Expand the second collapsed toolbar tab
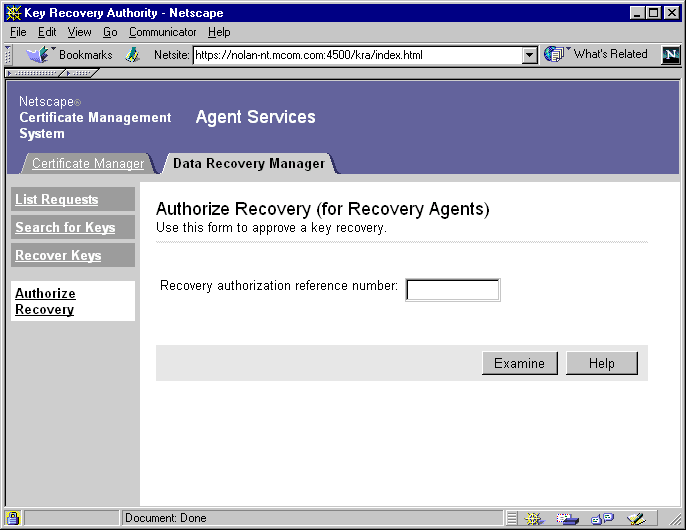The image size is (686, 530). (80, 74)
